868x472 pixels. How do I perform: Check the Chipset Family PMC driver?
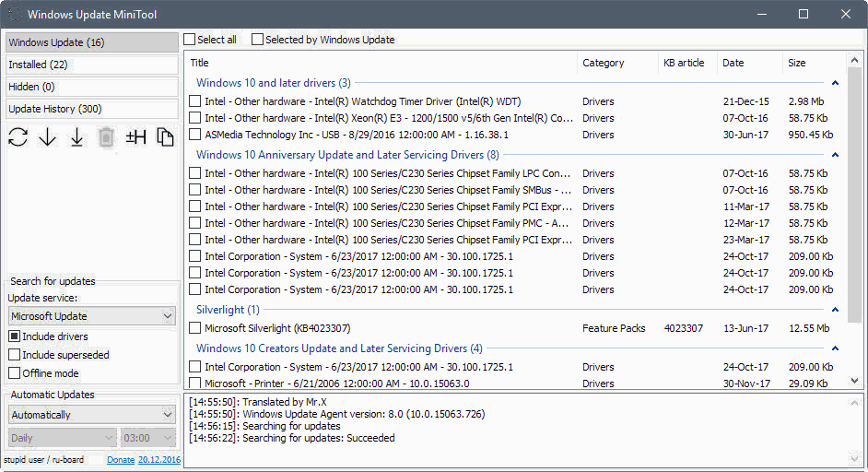194,223
